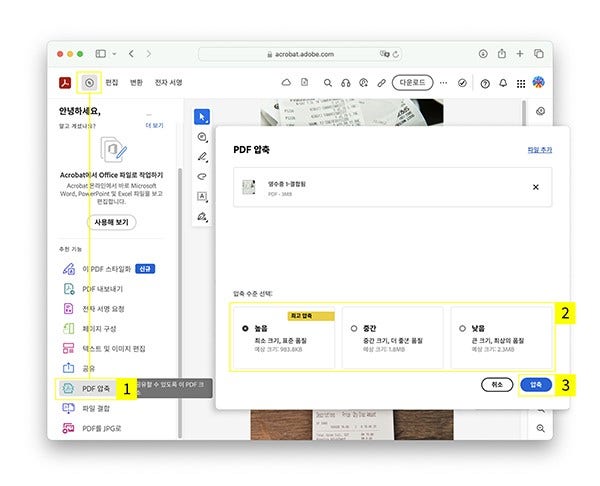Viewport: 600px width, 486px height.
Task: Select 높음 compression level
Action: [284, 338]
